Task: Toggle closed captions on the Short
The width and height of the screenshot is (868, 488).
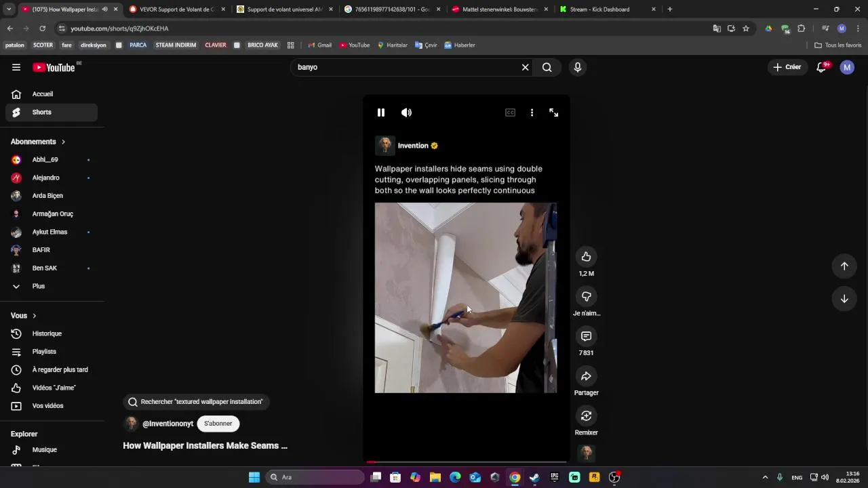Action: click(510, 113)
